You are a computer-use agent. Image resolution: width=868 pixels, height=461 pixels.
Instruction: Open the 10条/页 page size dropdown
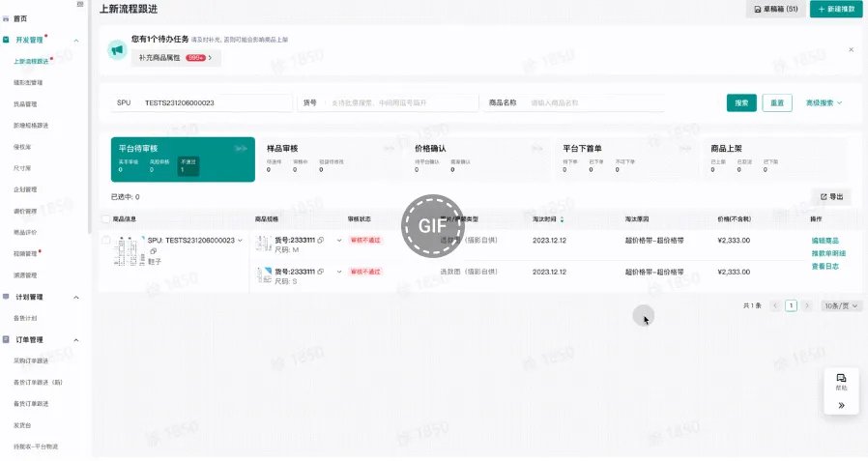tap(841, 305)
